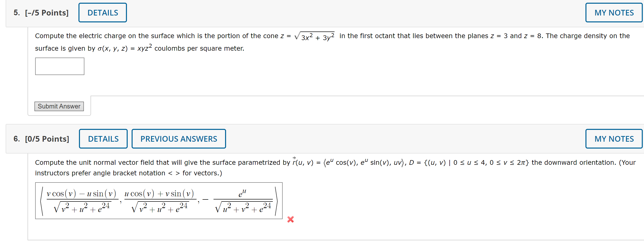The image size is (644, 243).
Task: Open MY NOTES for question 5
Action: [614, 12]
